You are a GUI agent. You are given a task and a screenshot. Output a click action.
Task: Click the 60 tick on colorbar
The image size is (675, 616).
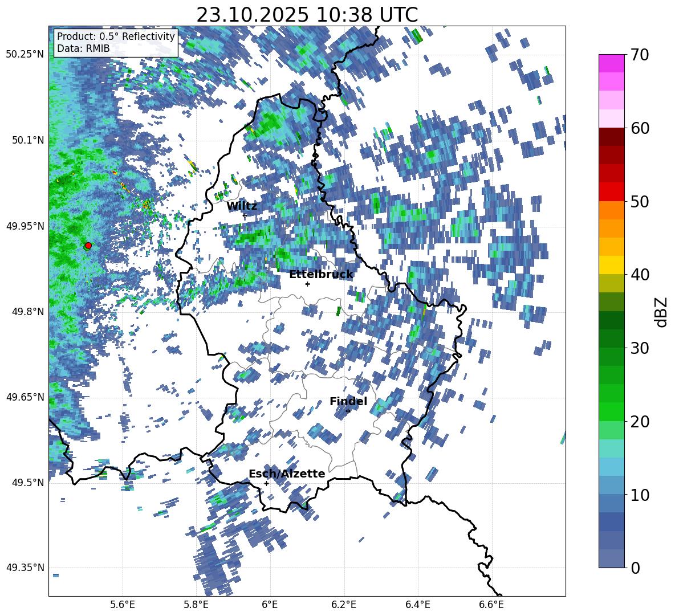coord(640,128)
